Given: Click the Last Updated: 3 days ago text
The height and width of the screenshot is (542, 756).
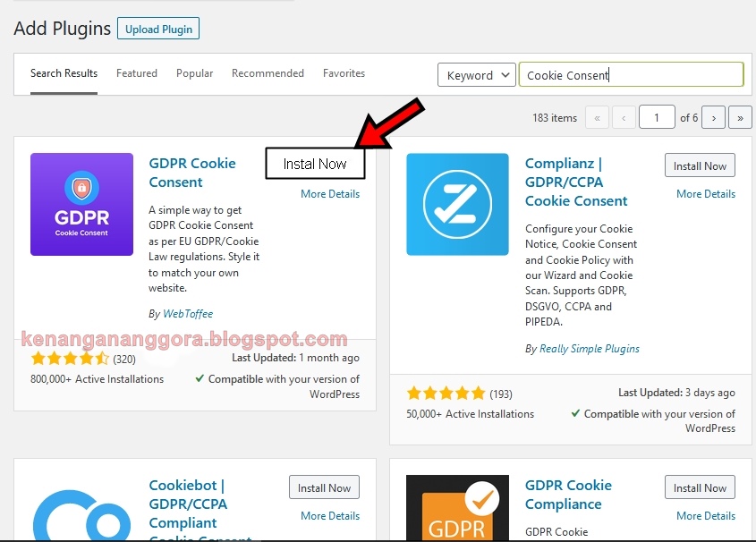Looking at the screenshot, I should [676, 393].
